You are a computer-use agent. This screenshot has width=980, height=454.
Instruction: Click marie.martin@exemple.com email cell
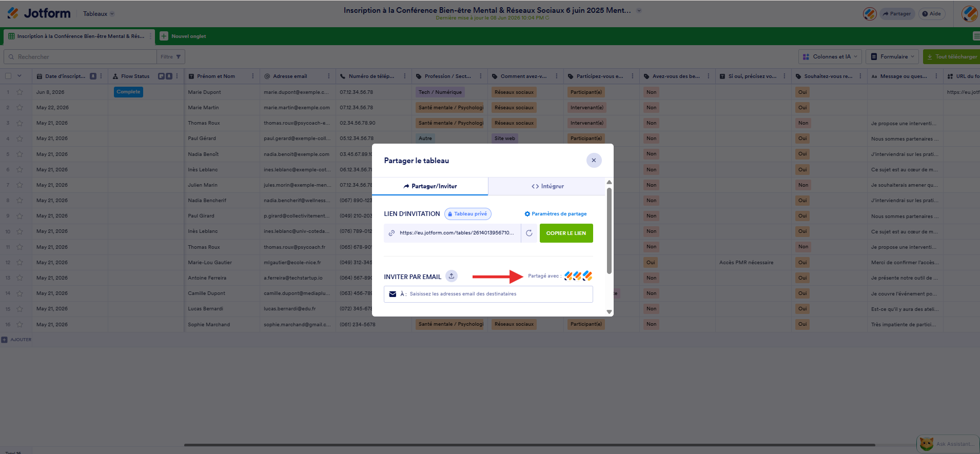(297, 108)
